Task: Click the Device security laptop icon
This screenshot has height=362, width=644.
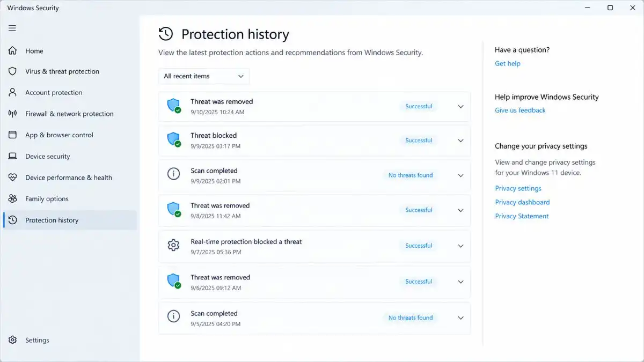Action: pos(13,157)
